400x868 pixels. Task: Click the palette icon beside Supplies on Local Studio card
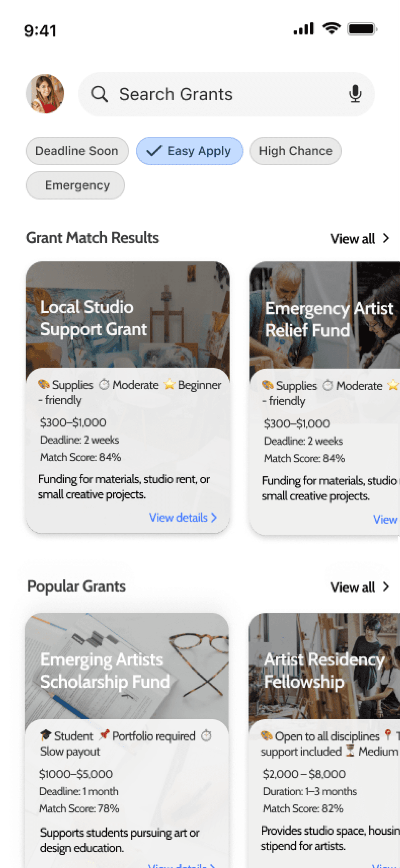[x=44, y=384]
